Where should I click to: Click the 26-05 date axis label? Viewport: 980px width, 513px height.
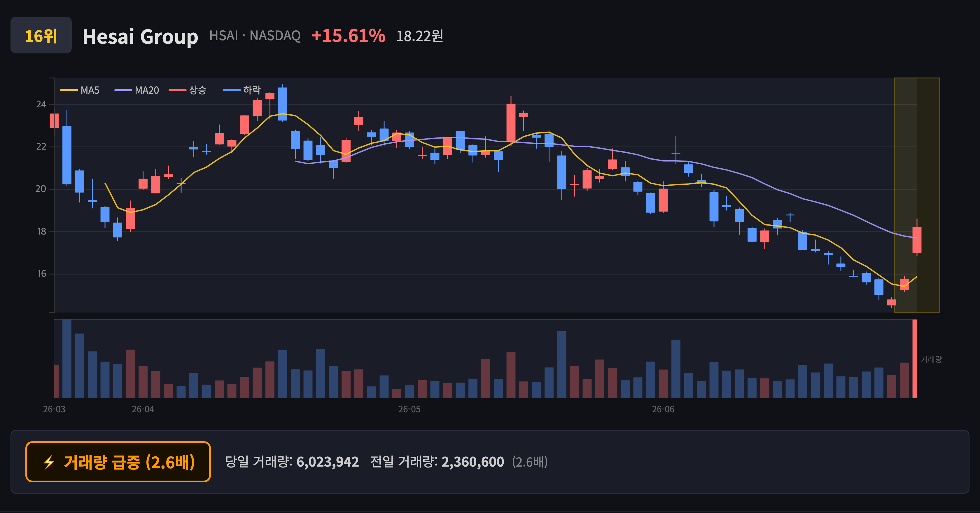[x=409, y=409]
